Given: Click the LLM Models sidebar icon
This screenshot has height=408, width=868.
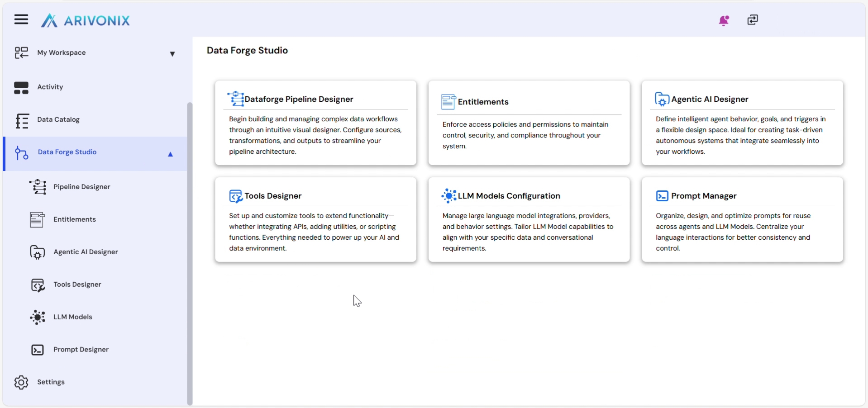Looking at the screenshot, I should coord(38,317).
